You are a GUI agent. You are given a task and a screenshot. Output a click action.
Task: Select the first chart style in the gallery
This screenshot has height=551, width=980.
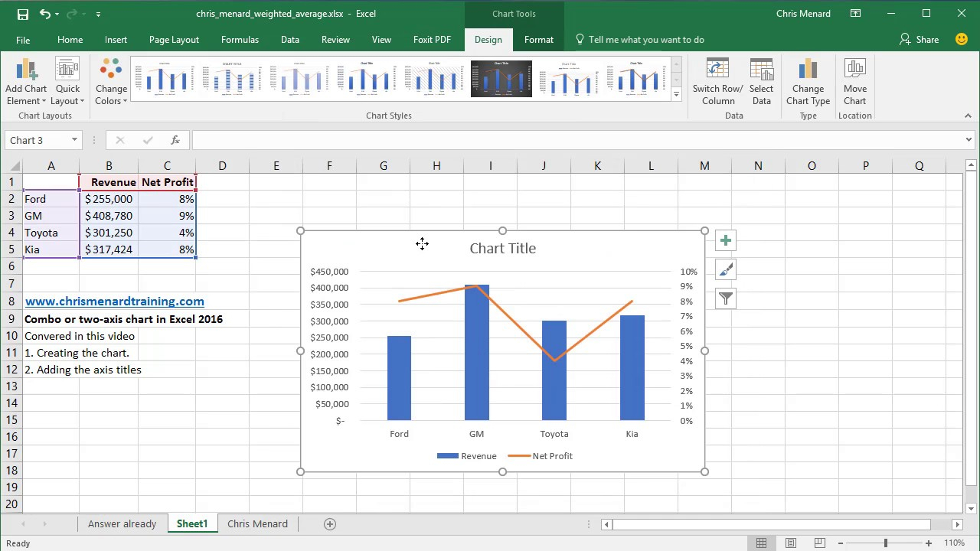tap(166, 79)
